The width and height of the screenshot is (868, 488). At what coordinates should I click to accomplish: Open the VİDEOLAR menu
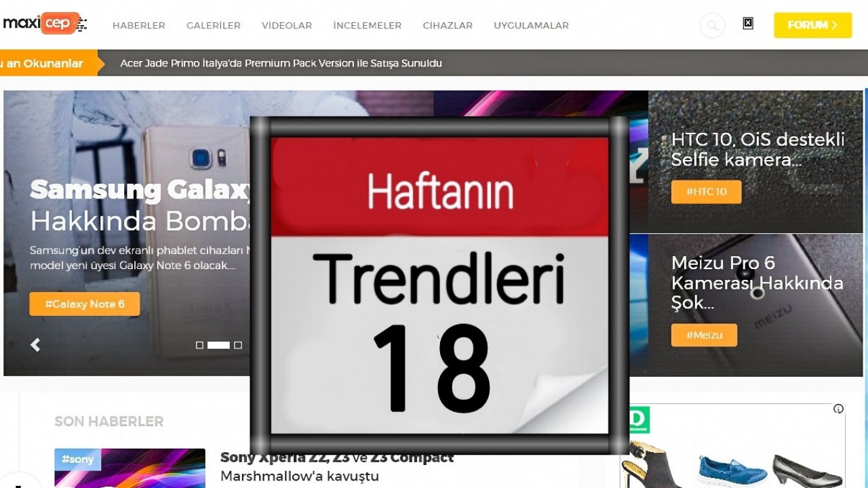click(287, 26)
